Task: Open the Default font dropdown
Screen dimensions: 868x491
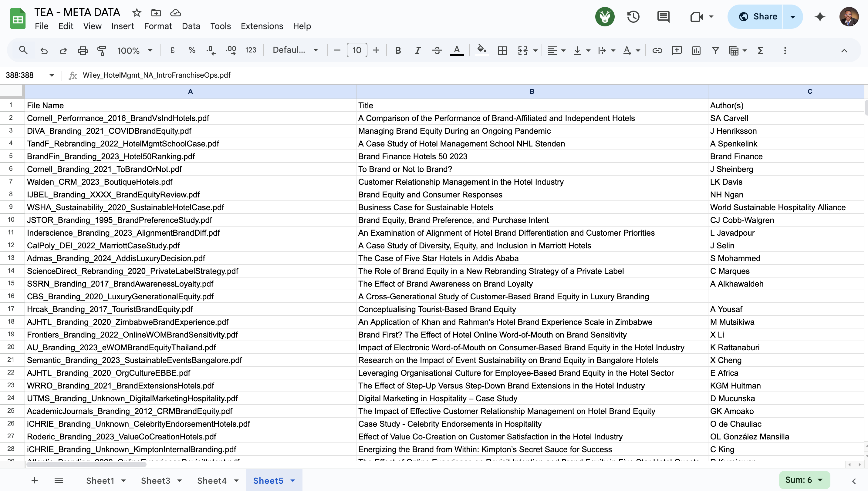Action: tap(296, 50)
